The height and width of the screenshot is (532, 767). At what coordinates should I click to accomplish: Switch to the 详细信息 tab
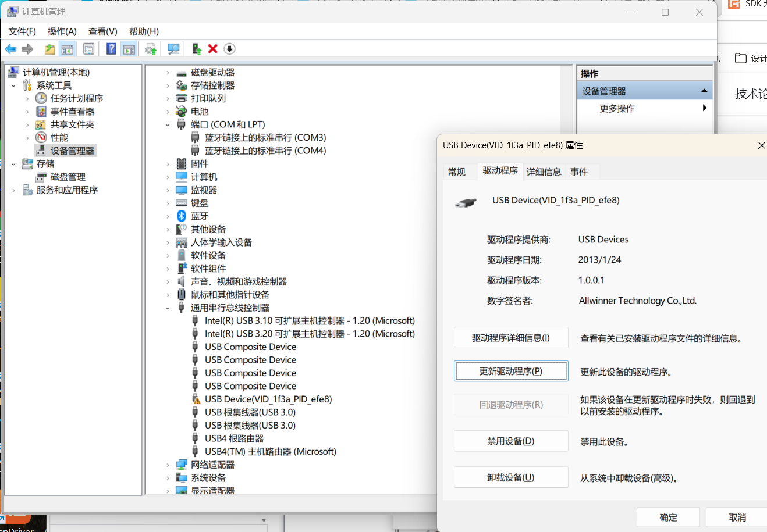[544, 172]
